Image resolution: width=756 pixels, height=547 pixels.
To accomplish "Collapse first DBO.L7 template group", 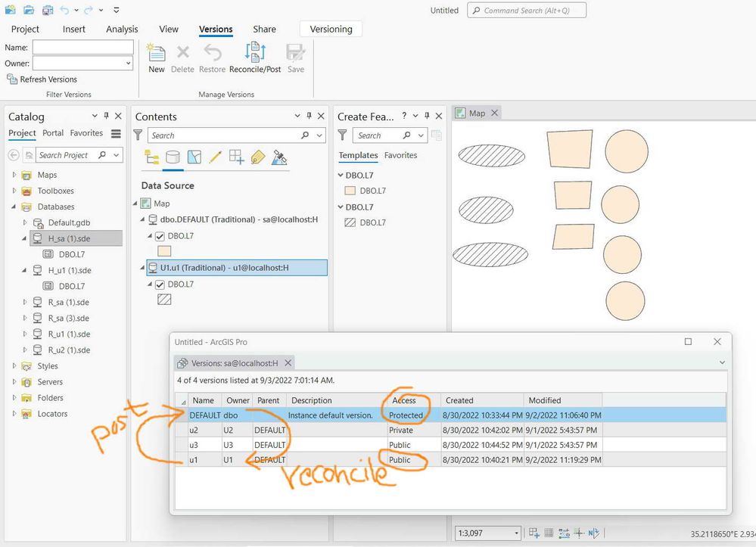I will pos(341,175).
